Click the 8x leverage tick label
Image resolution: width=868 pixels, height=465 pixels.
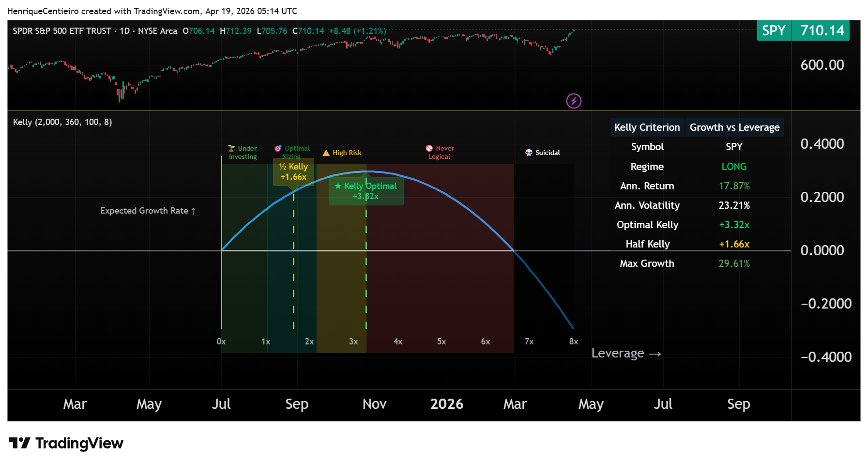574,341
